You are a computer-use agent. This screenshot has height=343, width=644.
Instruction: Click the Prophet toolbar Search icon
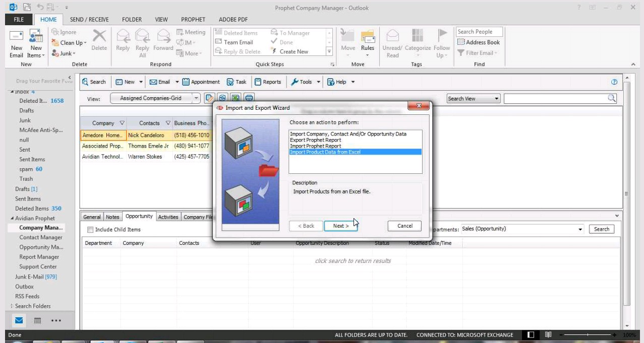point(85,82)
